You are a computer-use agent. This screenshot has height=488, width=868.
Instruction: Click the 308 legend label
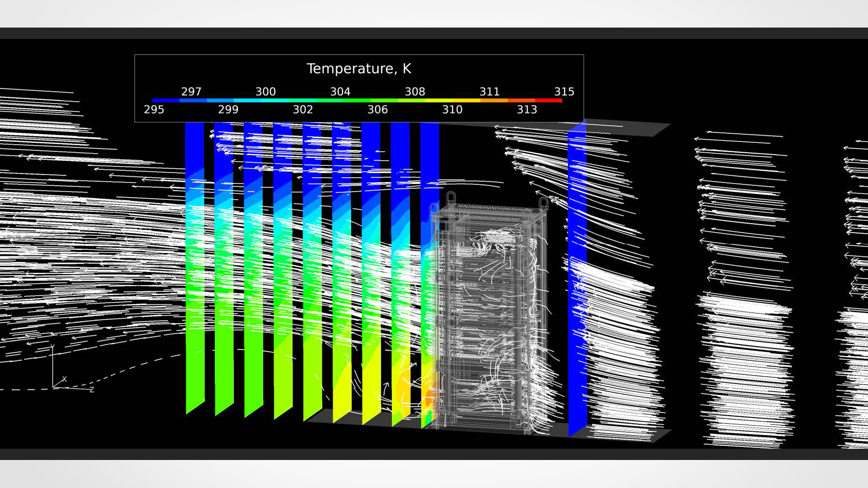click(415, 92)
